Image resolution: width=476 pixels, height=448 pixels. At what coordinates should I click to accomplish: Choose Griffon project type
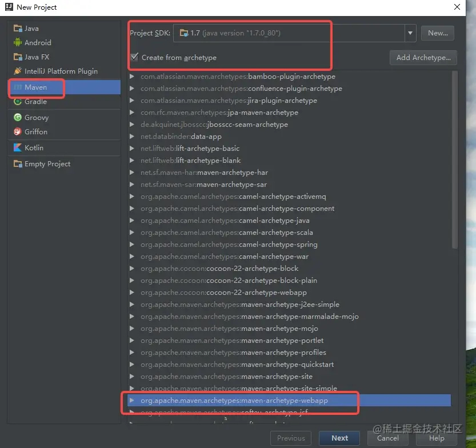pos(65,132)
